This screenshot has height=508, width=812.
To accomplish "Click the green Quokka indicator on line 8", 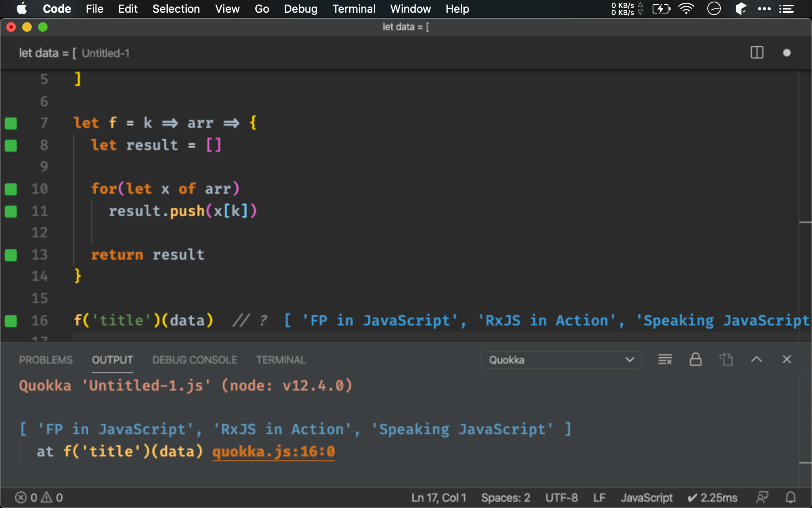I will (11, 146).
